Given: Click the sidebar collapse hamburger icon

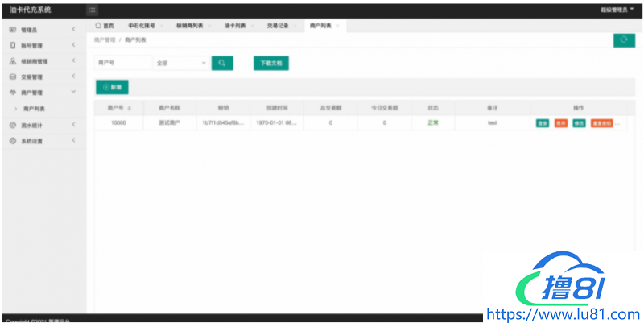Looking at the screenshot, I should tap(93, 10).
